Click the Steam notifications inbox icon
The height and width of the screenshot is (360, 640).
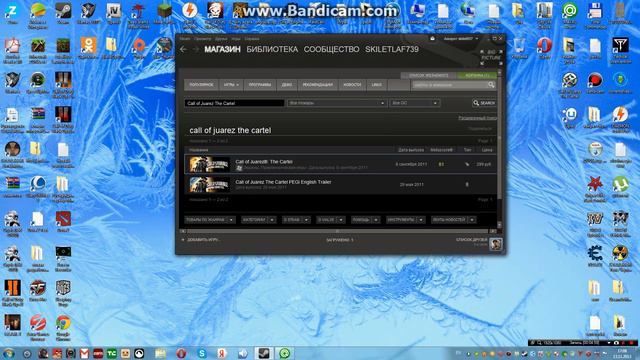[x=432, y=39]
